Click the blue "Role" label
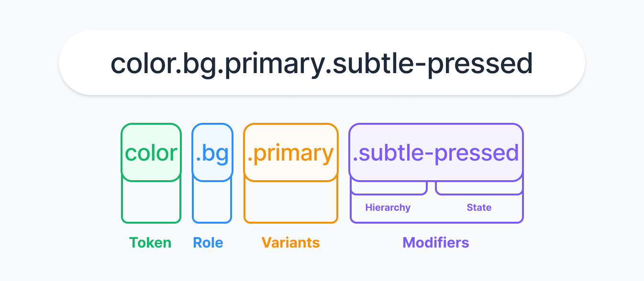The width and height of the screenshot is (644, 281). (208, 243)
